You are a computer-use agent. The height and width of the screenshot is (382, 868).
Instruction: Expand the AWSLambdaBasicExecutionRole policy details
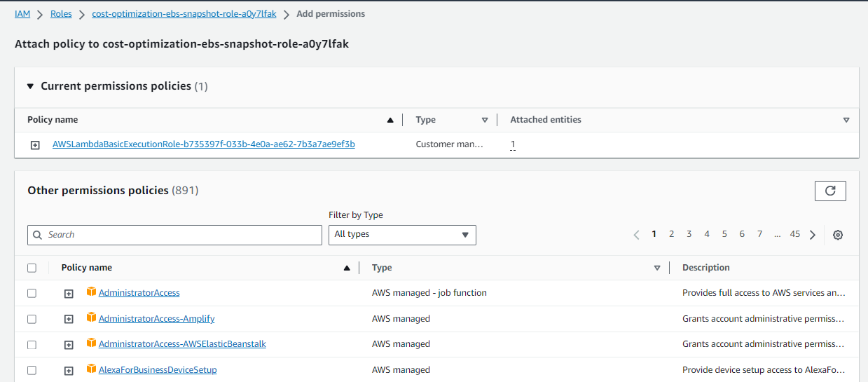click(35, 145)
